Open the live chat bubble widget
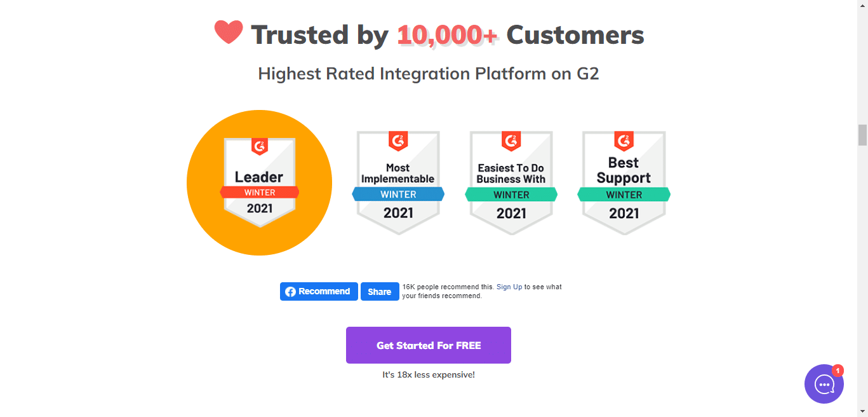868x417 pixels. pos(824,384)
